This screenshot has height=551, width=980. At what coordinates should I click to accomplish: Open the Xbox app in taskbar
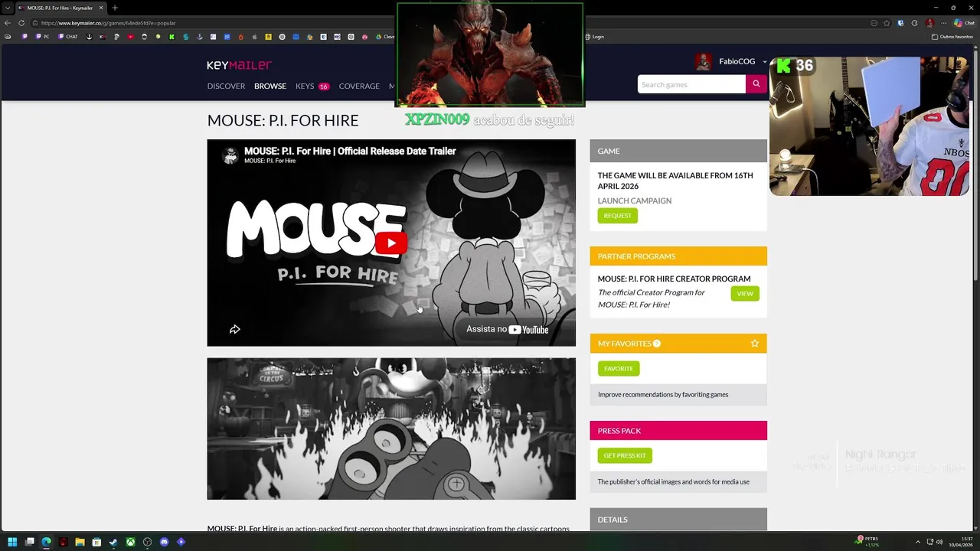tap(131, 542)
